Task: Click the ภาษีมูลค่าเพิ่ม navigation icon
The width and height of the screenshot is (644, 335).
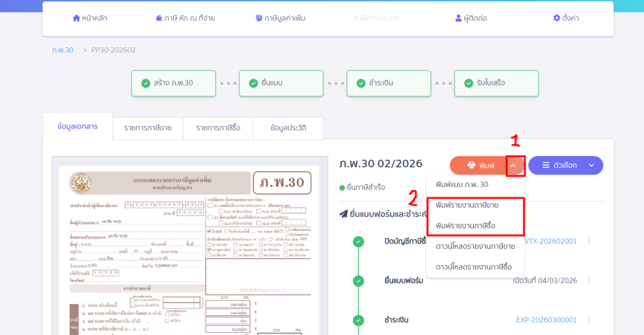Action: [x=259, y=18]
